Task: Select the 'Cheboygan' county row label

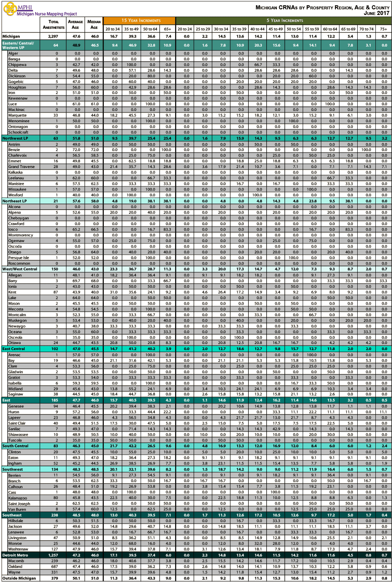Action: [19, 218]
